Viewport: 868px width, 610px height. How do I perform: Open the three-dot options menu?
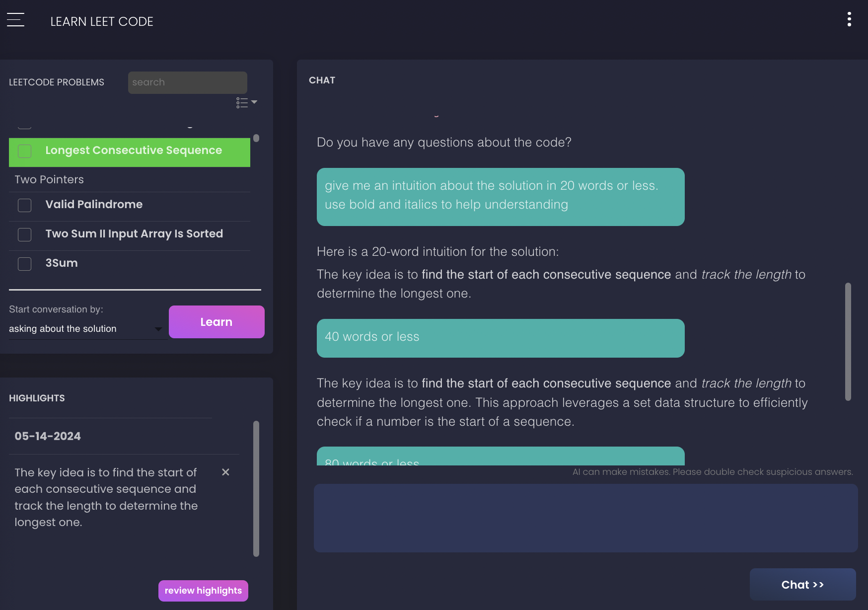coord(849,19)
